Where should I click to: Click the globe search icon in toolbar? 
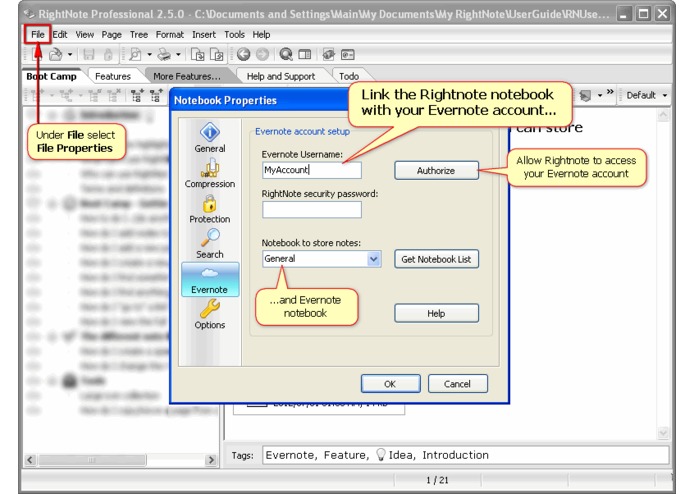[286, 54]
